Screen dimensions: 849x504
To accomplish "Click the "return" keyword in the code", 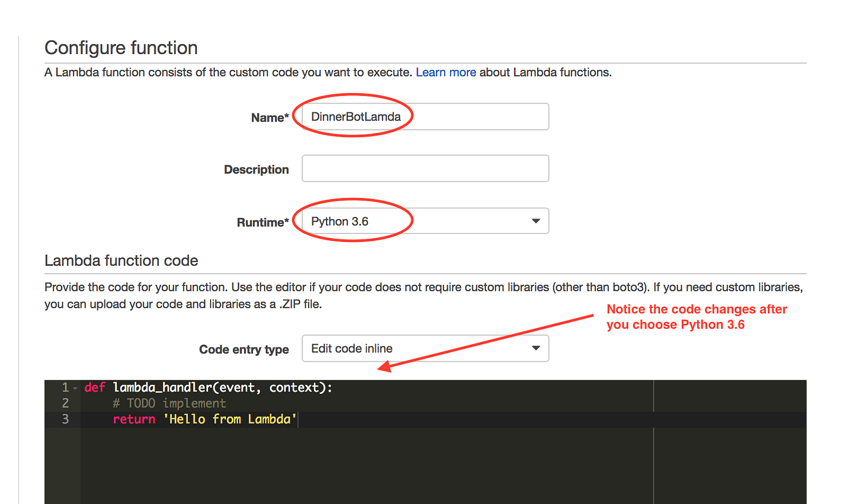I will [x=134, y=420].
